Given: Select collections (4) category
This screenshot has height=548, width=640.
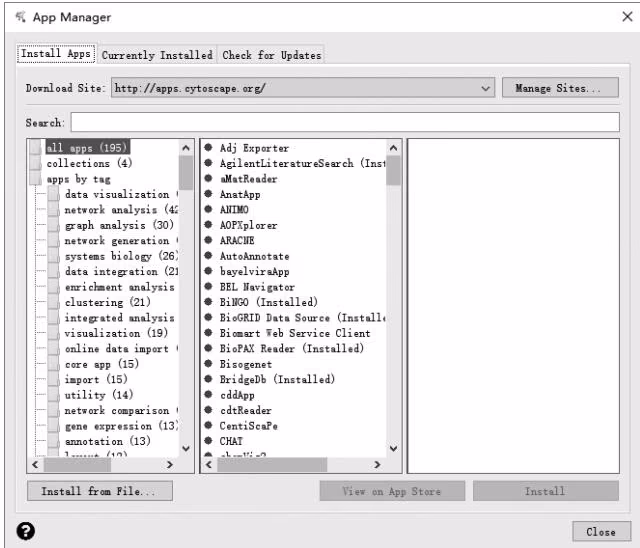Looking at the screenshot, I should pyautogui.click(x=89, y=163).
